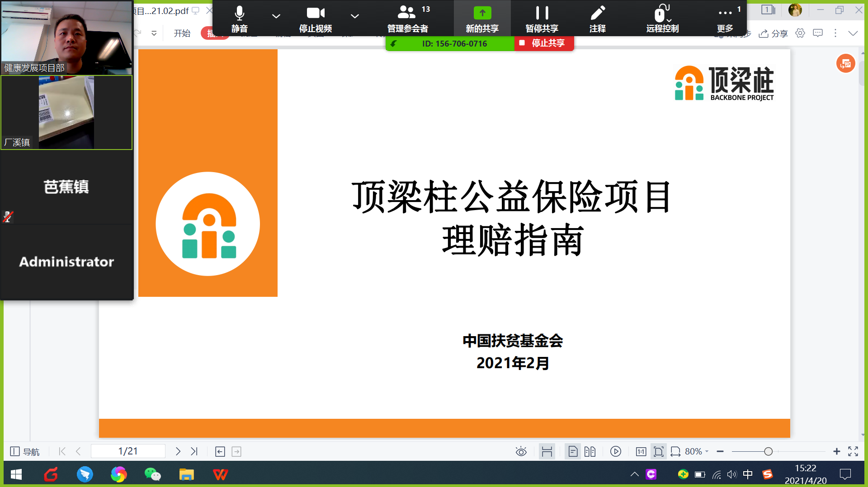Open WPS Office from the taskbar
Viewport: 868px width, 487px height.
click(x=221, y=474)
